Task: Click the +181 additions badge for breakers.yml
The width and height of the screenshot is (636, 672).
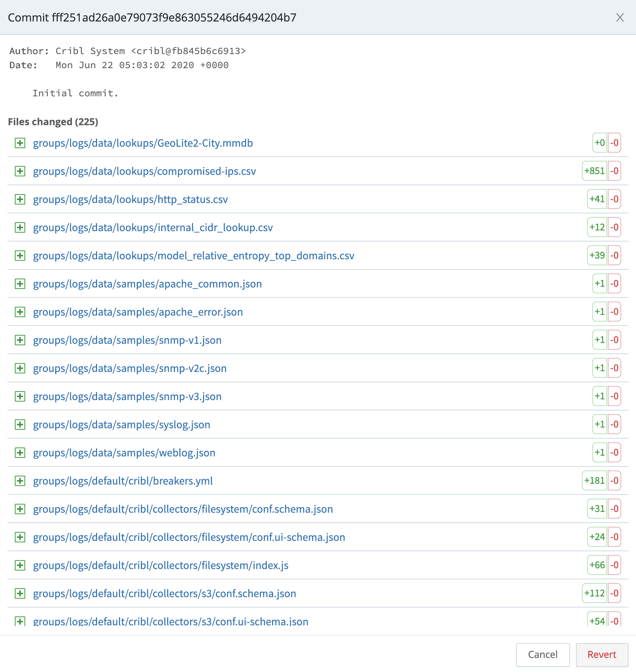Action: coord(594,480)
